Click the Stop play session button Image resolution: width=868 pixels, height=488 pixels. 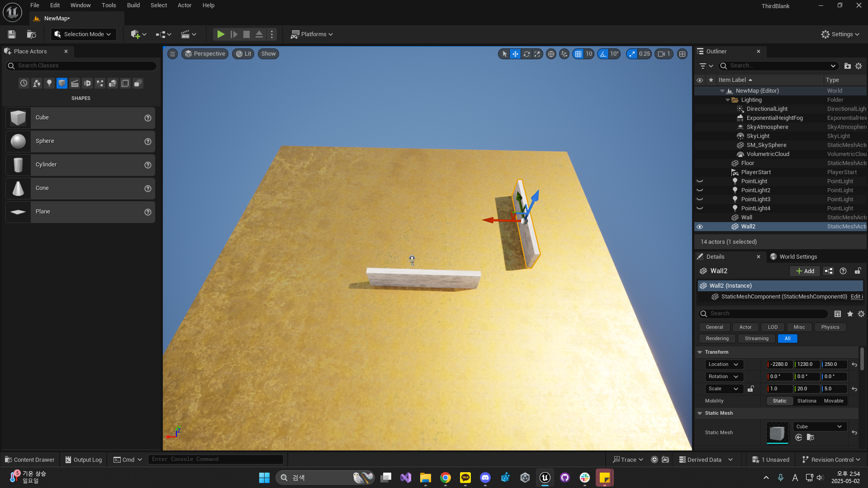point(247,34)
